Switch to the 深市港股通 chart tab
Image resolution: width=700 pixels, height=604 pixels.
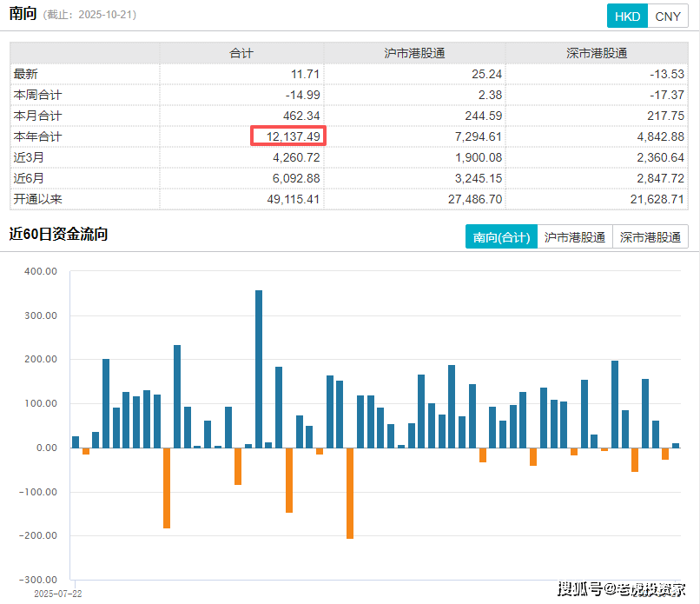650,236
